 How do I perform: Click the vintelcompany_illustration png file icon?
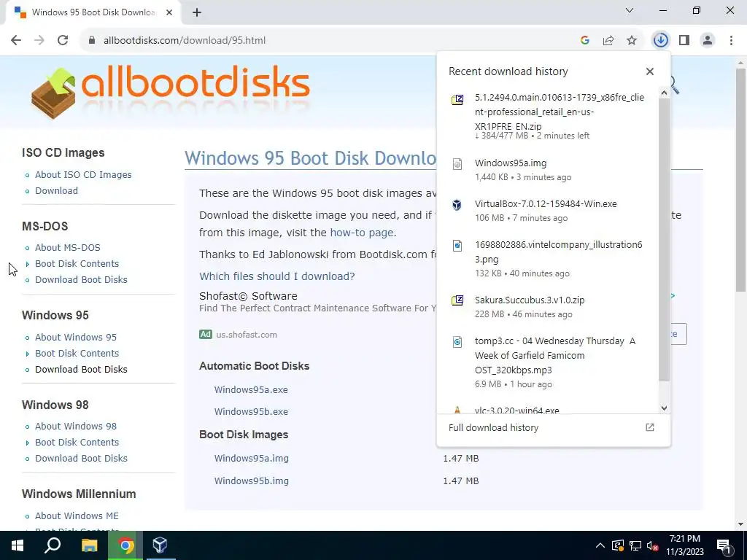pos(457,246)
